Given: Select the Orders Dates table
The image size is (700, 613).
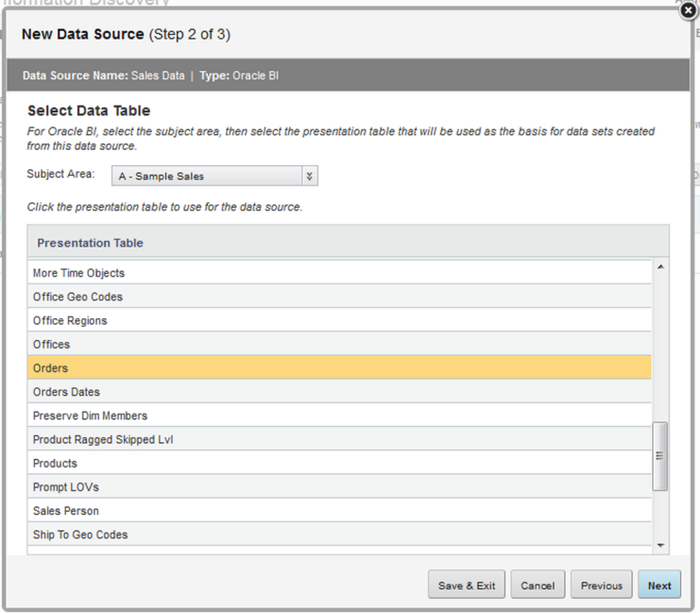Looking at the screenshot, I should coord(339,392).
